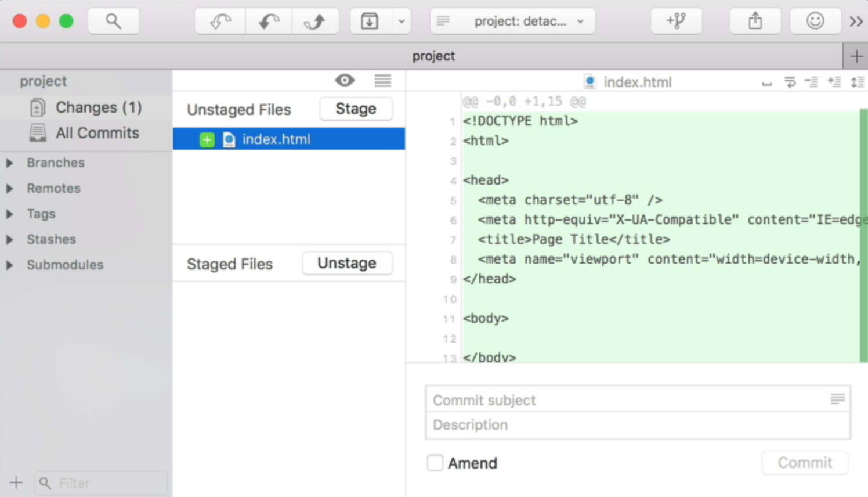Expand the Stashes section
The width and height of the screenshot is (868, 497).
coord(10,240)
